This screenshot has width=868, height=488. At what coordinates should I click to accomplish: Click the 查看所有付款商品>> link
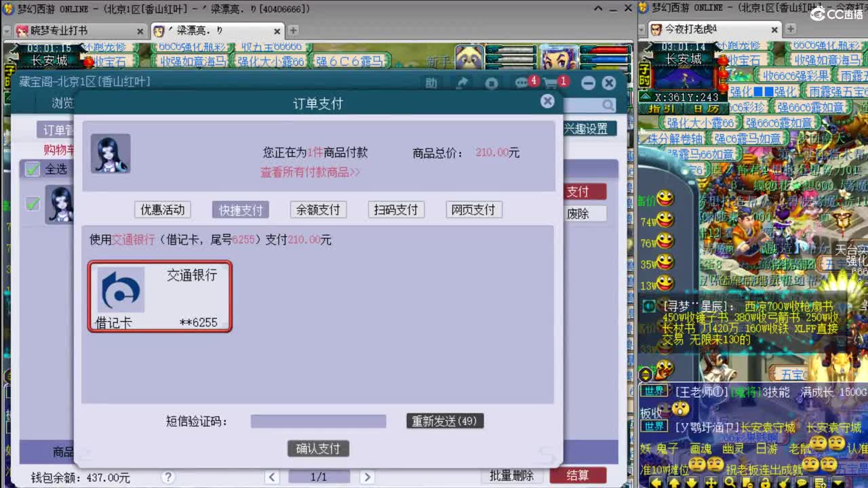pyautogui.click(x=310, y=172)
